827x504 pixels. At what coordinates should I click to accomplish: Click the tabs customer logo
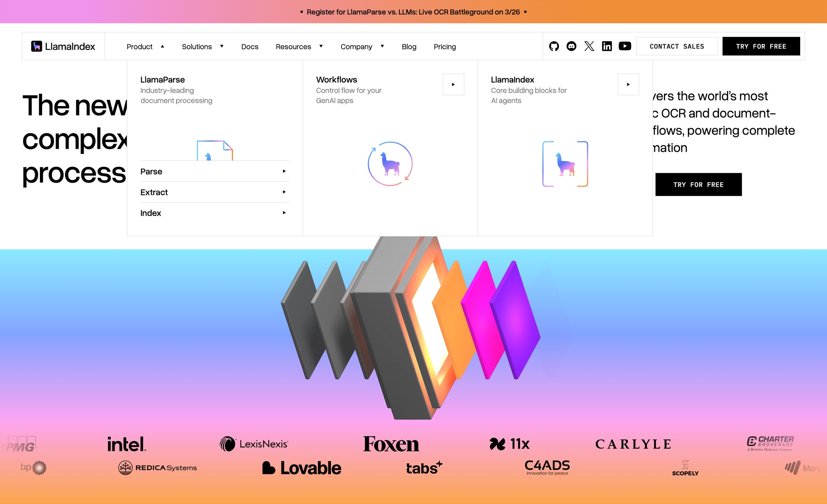point(424,468)
